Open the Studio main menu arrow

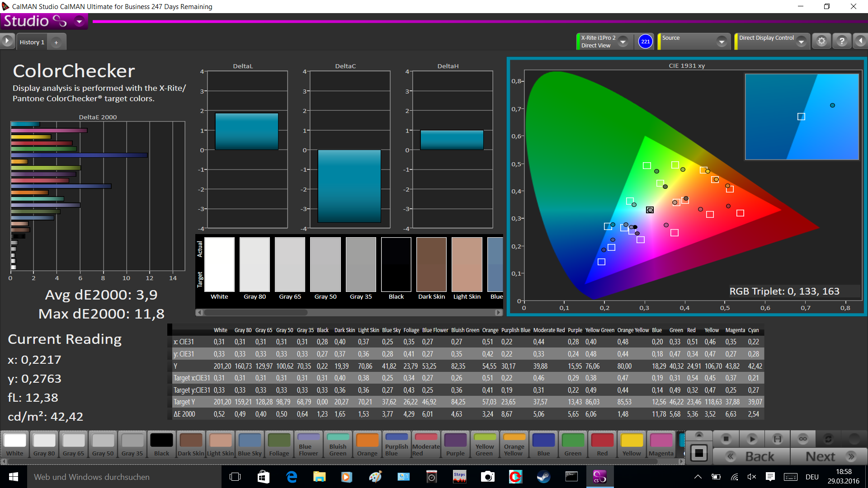tap(80, 21)
